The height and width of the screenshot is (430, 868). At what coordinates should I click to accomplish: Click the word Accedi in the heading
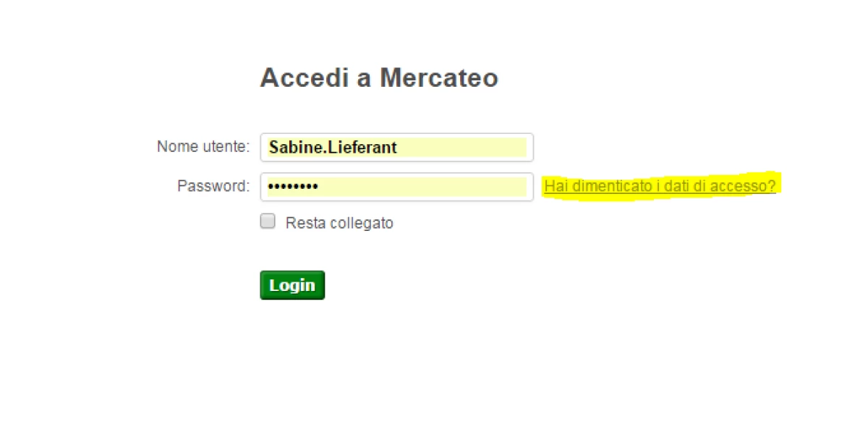(304, 77)
